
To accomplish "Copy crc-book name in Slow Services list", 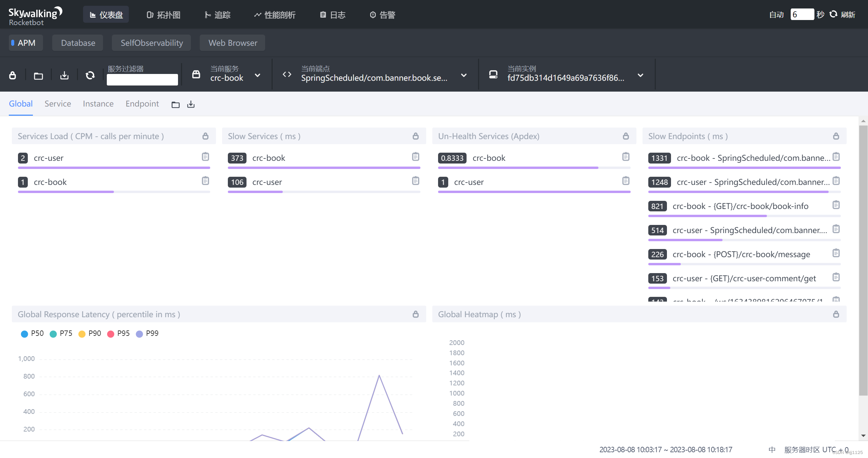I will click(416, 157).
